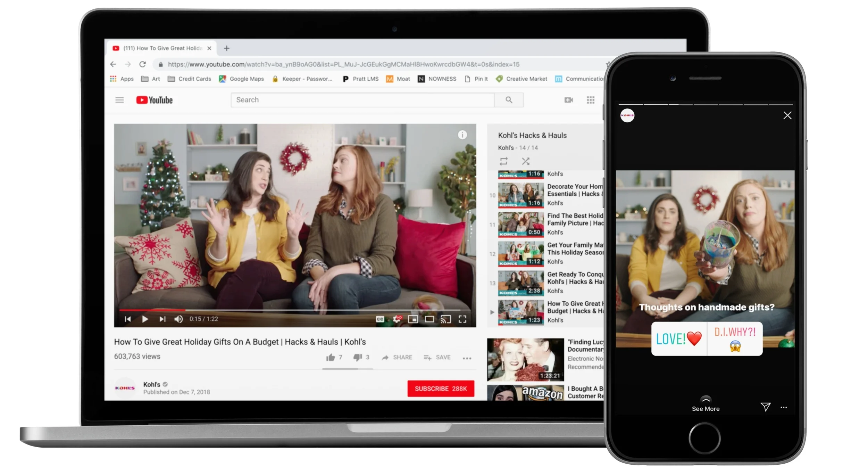
Task: Click the create video camera icon
Action: (x=568, y=100)
